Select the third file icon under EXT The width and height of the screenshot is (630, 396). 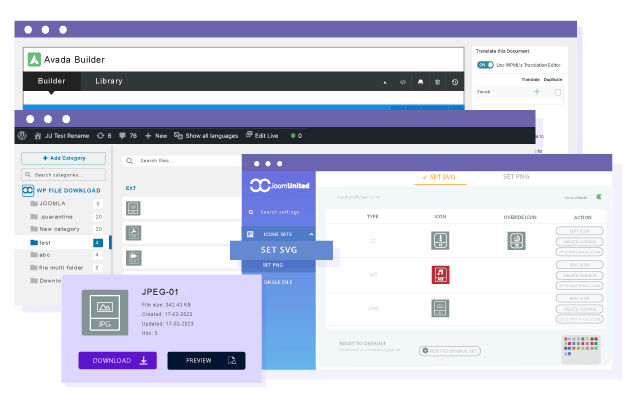coord(133,258)
